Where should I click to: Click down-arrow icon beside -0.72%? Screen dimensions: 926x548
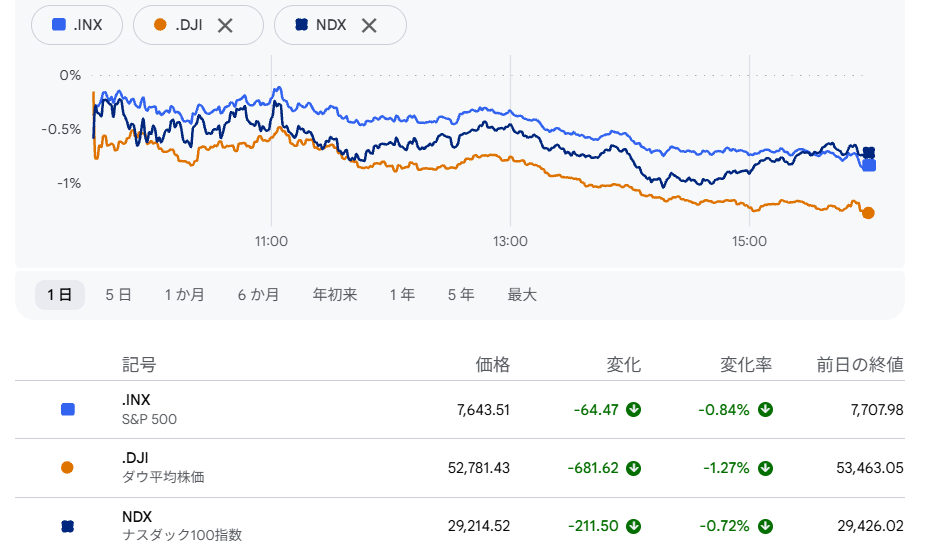pos(765,526)
